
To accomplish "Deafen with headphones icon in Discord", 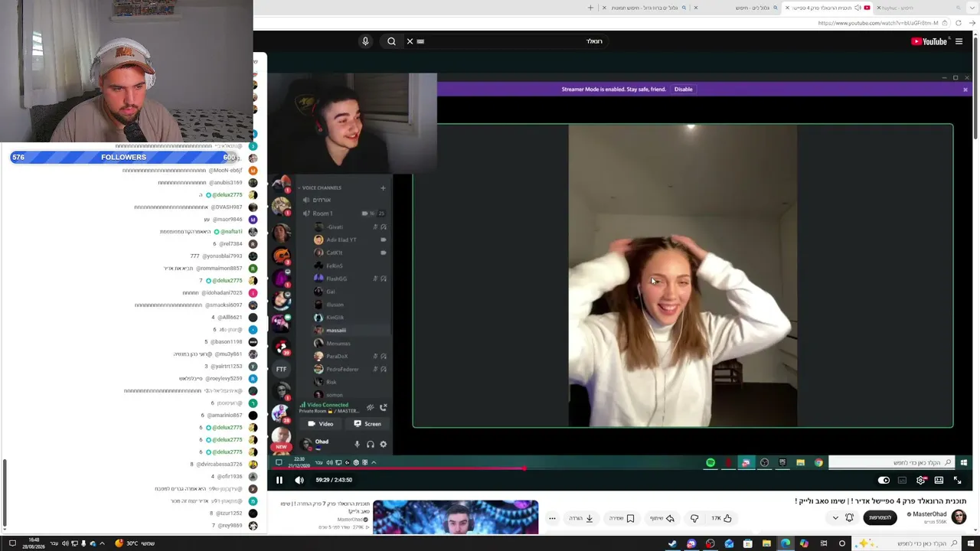I will tap(370, 444).
